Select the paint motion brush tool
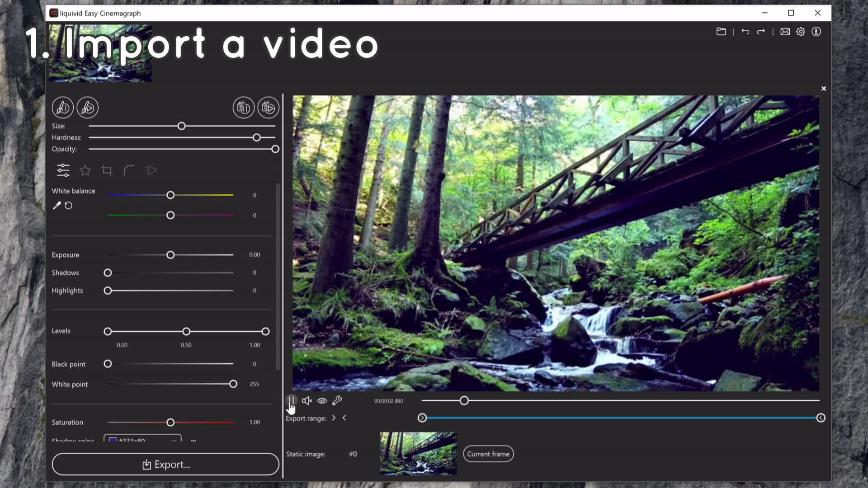Screen dimensions: 868x488 tap(87, 108)
